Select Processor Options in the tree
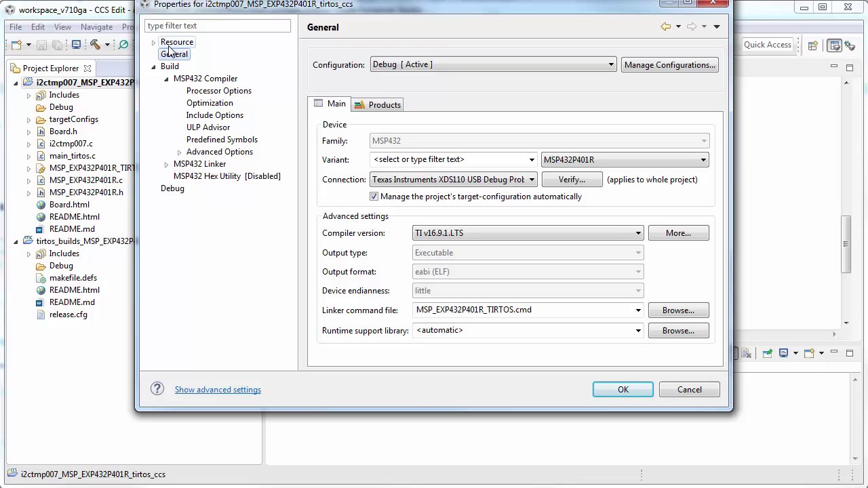The image size is (868, 488). pos(219,91)
